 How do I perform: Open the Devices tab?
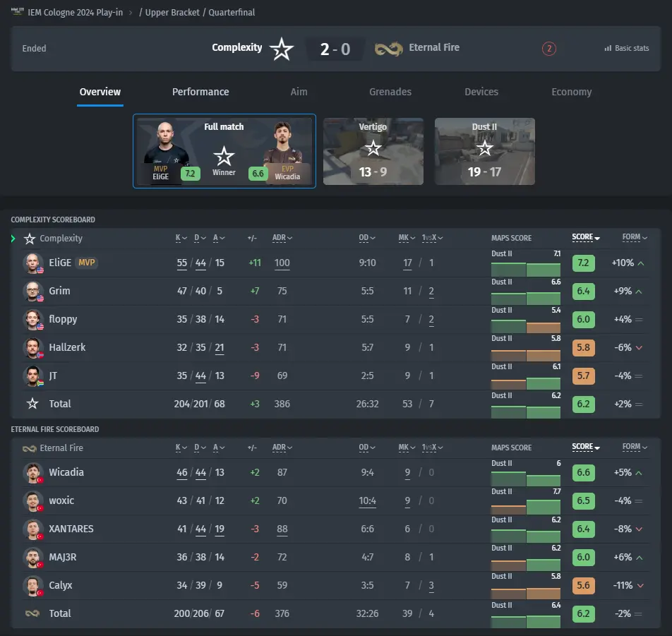(x=481, y=92)
